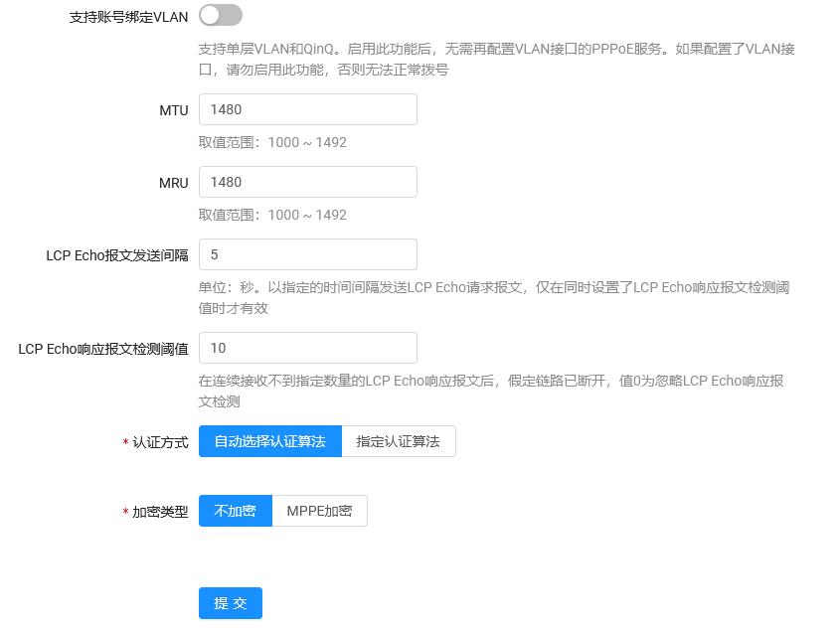840x633 pixels.
Task: Click the 加密类型 label
Action: click(x=160, y=512)
